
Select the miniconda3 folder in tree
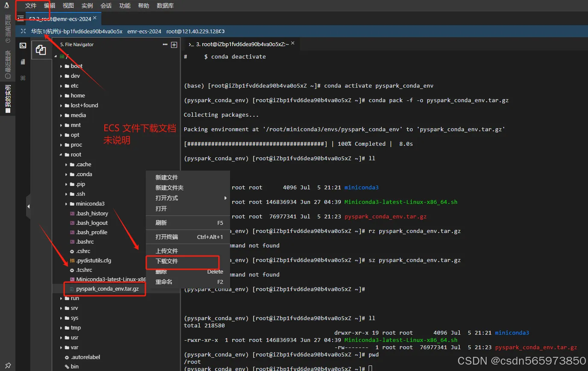coord(90,204)
